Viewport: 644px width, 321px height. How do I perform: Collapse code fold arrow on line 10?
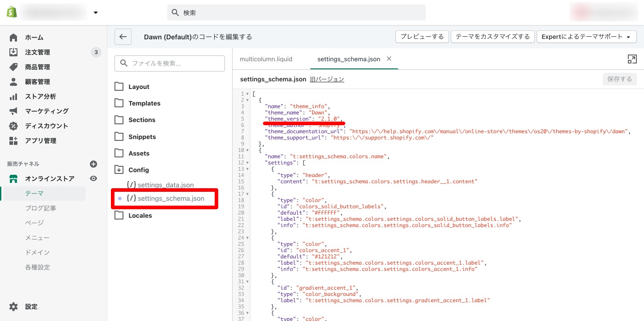[x=248, y=150]
